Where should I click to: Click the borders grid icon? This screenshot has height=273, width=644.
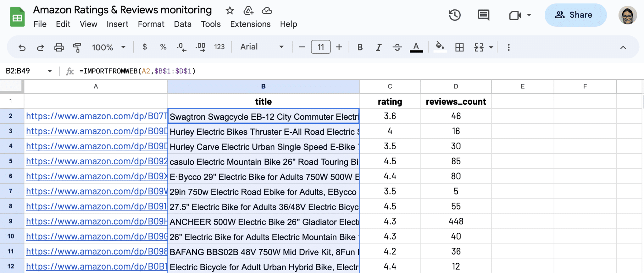pos(459,47)
